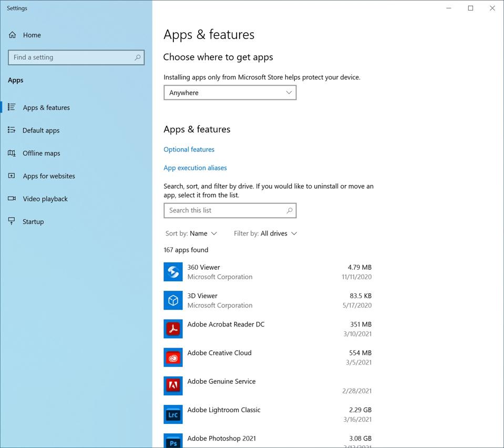Viewport: 504px width, 448px height.
Task: Click the Adobe Creative Cloud icon
Action: 173,358
